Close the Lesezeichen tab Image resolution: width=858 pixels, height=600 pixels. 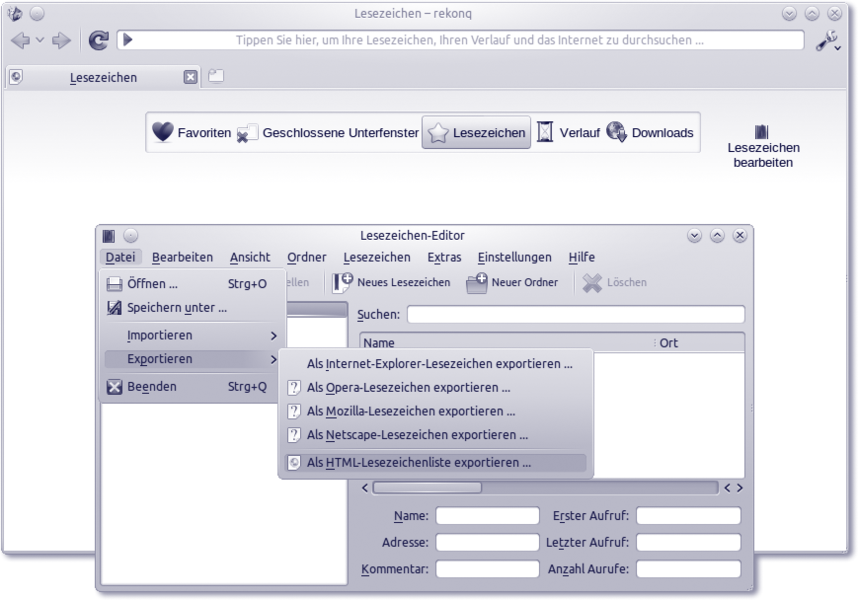pos(190,77)
